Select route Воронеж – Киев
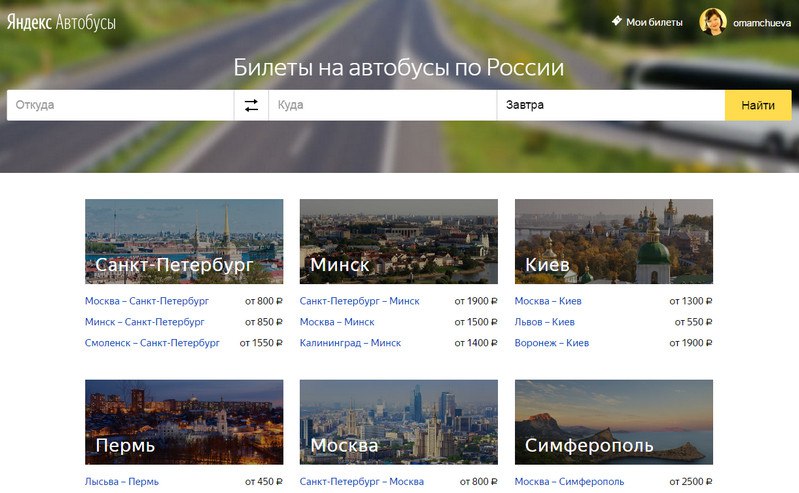Screen dimensions: 799x493 pyautogui.click(x=552, y=343)
